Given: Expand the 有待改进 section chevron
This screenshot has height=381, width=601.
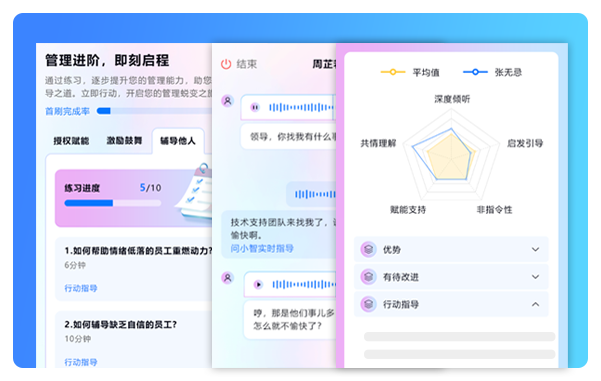Looking at the screenshot, I should coord(535,277).
